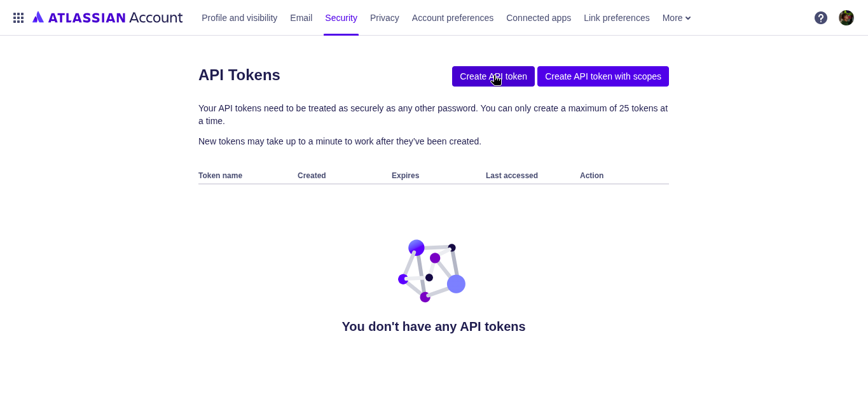Expand the More navigation dropdown
This screenshot has height=413, width=868.
click(x=677, y=18)
